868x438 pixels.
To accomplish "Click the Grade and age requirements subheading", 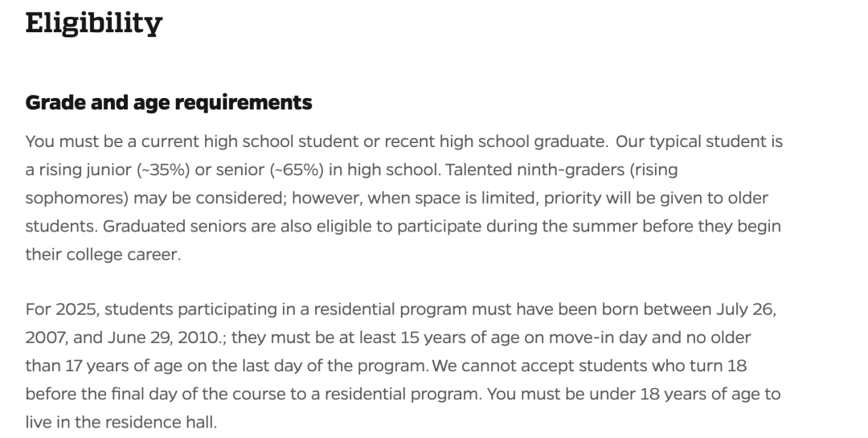I will tap(169, 102).
